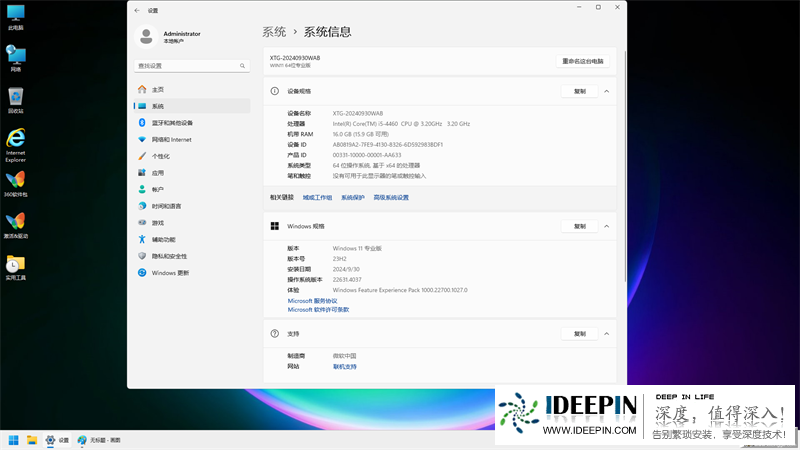This screenshot has height=450, width=800.
Task: Open the 360软件包 desktop icon
Action: coord(15,184)
